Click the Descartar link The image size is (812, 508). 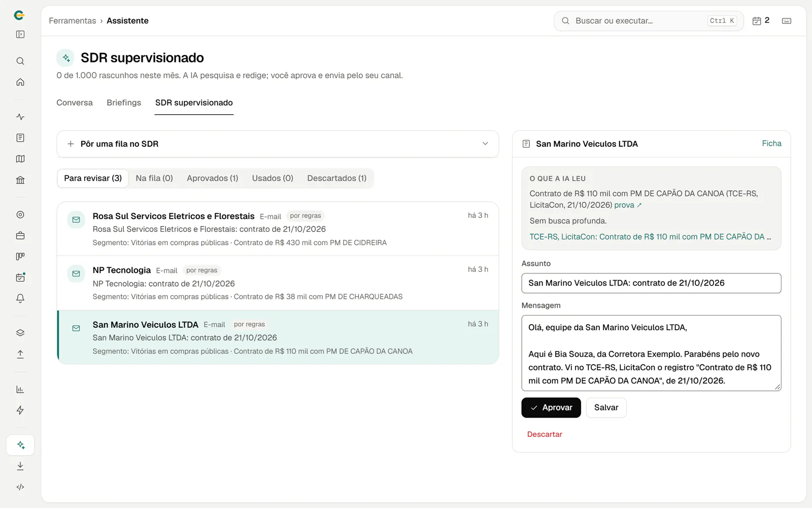pyautogui.click(x=545, y=434)
